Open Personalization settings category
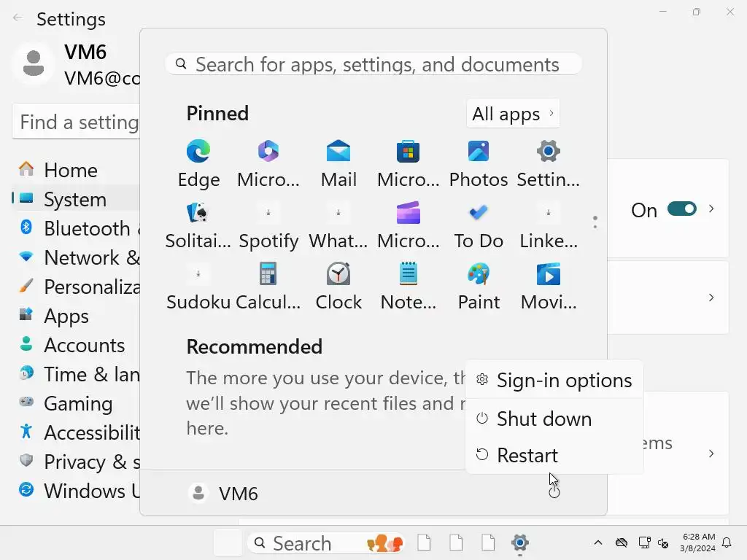747x560 pixels. tap(76, 287)
